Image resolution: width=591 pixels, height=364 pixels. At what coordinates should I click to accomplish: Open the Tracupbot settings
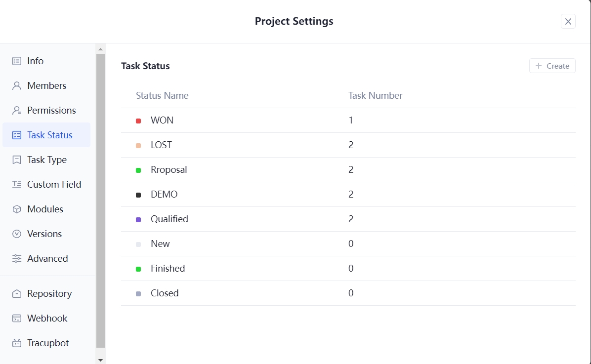pos(47,343)
